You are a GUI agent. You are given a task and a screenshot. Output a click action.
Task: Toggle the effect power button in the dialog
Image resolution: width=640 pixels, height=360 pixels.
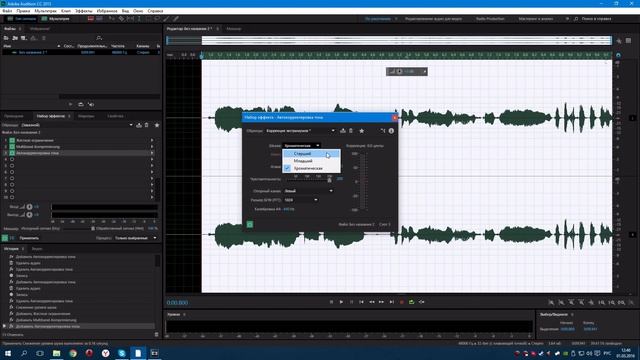coord(250,224)
